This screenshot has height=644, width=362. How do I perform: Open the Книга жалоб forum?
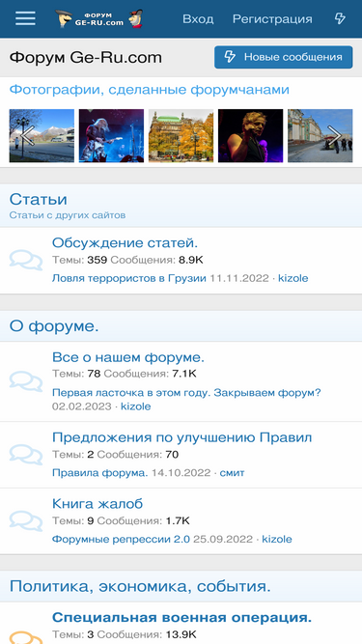[x=97, y=504]
